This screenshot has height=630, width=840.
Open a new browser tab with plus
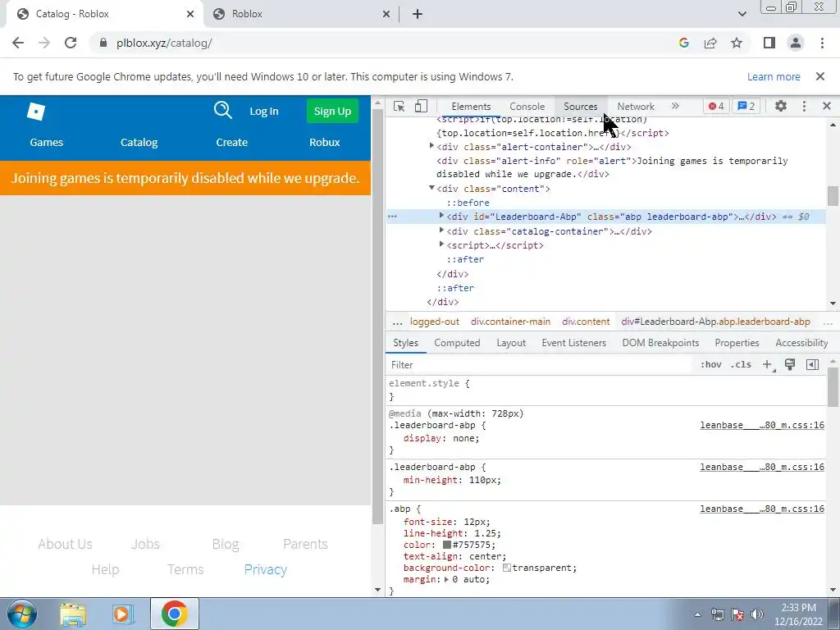coord(418,14)
